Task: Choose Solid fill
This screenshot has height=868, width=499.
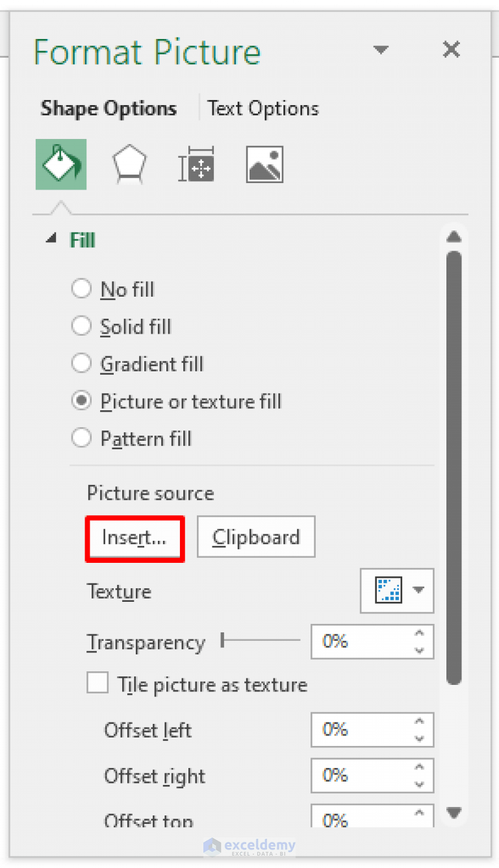Action: pyautogui.click(x=81, y=326)
